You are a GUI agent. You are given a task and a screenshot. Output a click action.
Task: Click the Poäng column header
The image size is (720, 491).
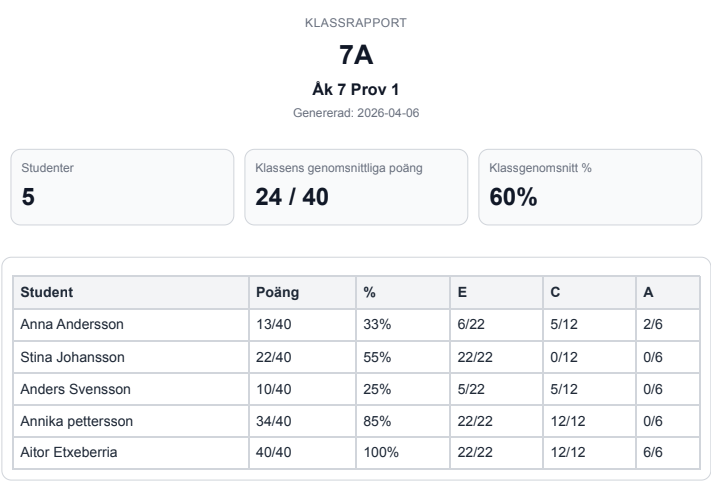point(279,291)
